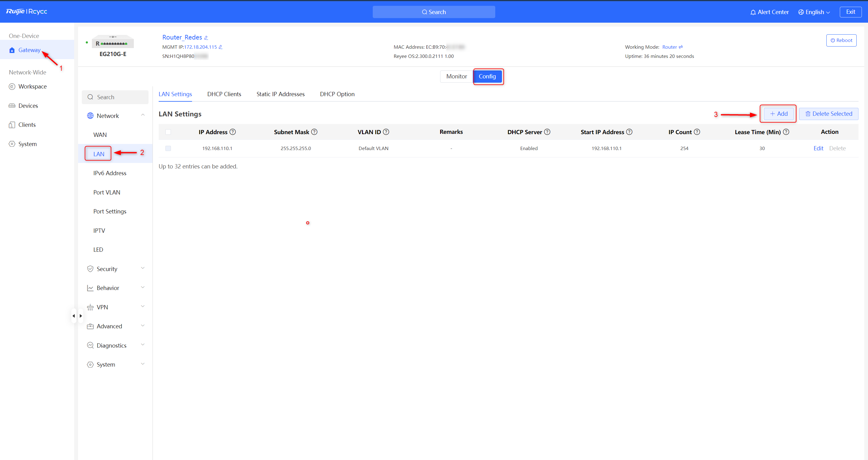
Task: Toggle the Router working mode switch
Action: 681,47
